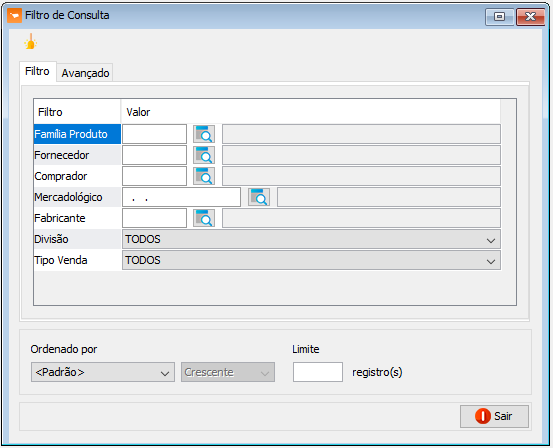Click the Limite registros input field

[x=318, y=372]
